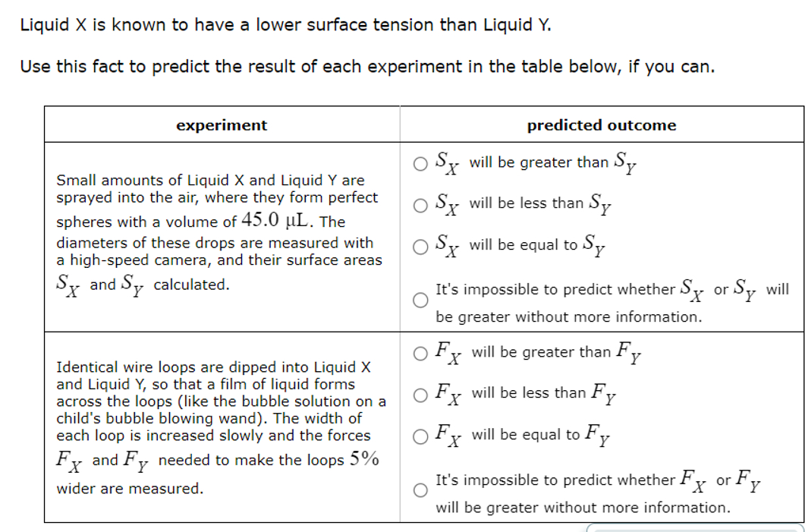Click the sentence about lower surface tension
This screenshot has width=805, height=532.
pos(212,24)
